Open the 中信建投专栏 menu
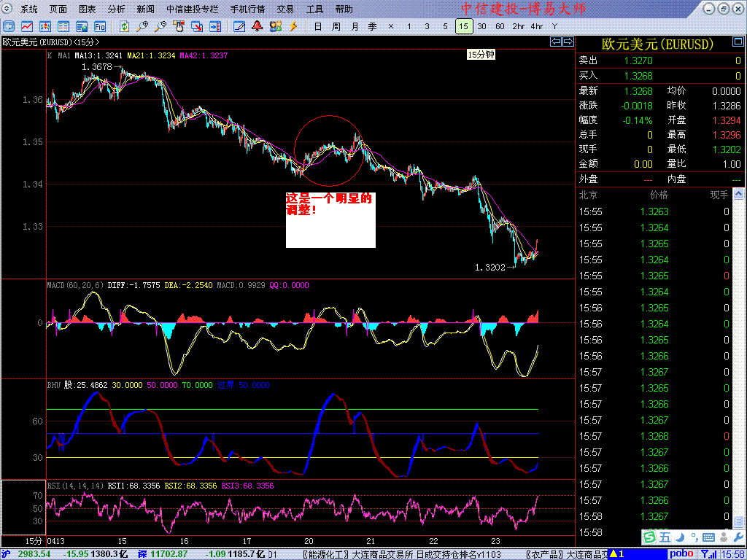 193,9
